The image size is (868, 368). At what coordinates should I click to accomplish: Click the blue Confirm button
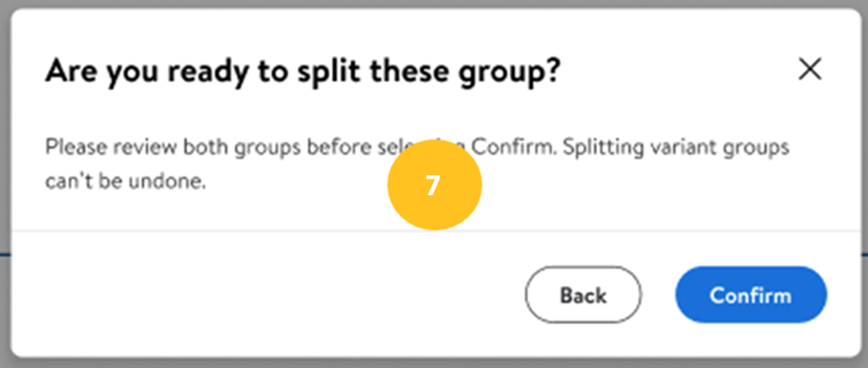pyautogui.click(x=750, y=295)
